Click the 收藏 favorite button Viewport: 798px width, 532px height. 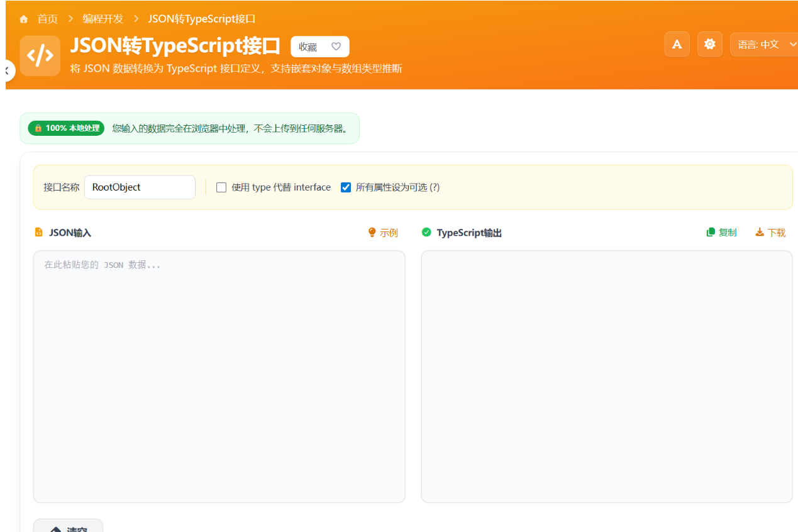[319, 47]
